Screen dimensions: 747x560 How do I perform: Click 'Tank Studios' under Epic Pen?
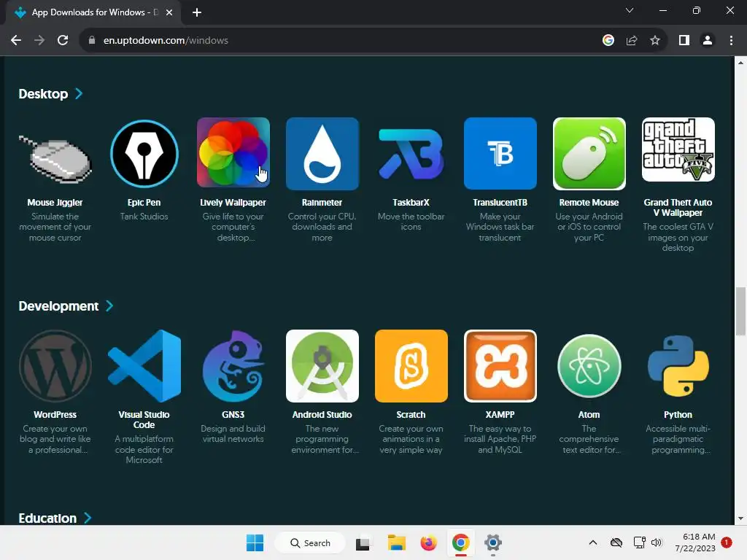click(144, 216)
